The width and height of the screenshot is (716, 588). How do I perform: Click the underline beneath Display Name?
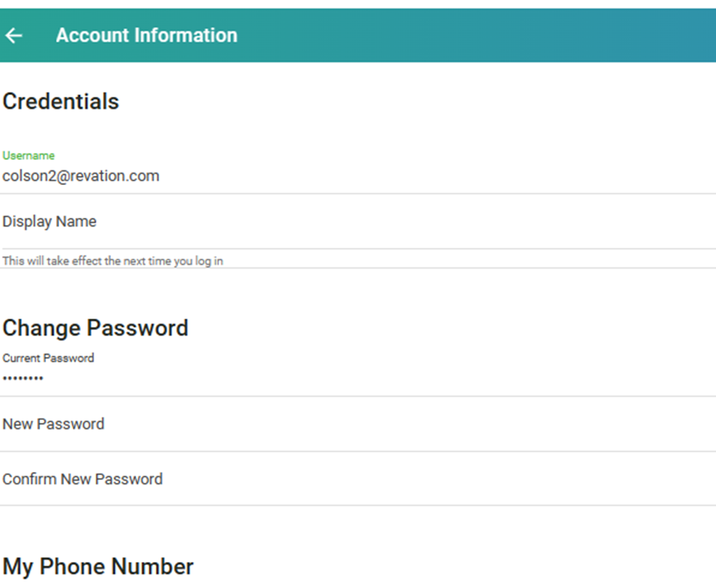[x=357, y=248]
